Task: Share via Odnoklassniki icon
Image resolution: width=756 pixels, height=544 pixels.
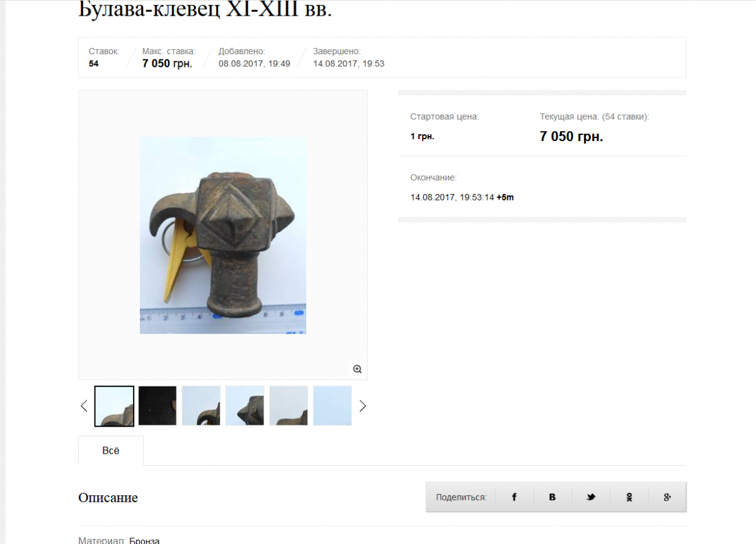Action: click(629, 497)
